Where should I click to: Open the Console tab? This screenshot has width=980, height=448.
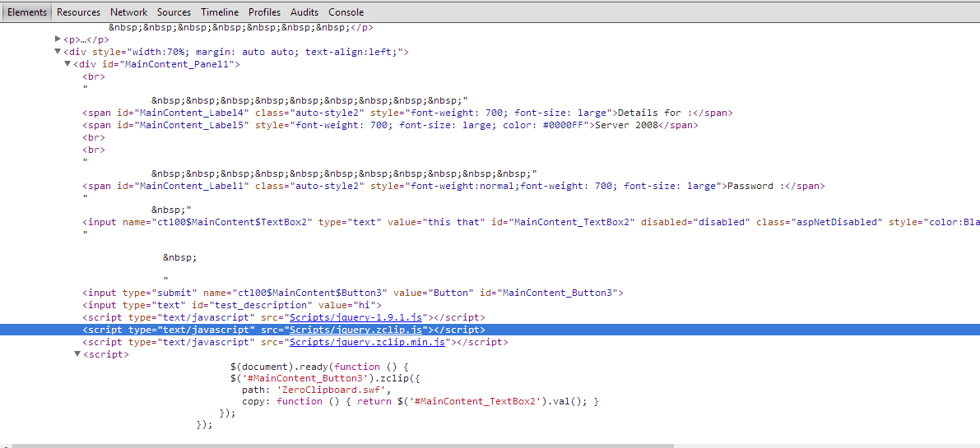coord(346,12)
